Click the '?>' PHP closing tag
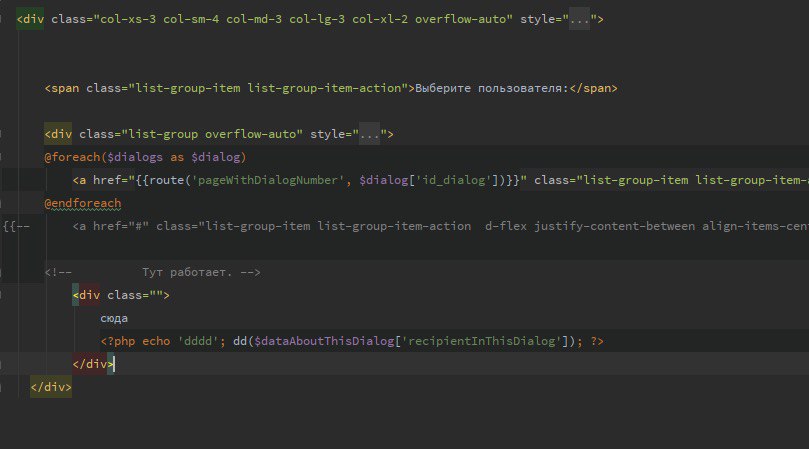 (597, 341)
